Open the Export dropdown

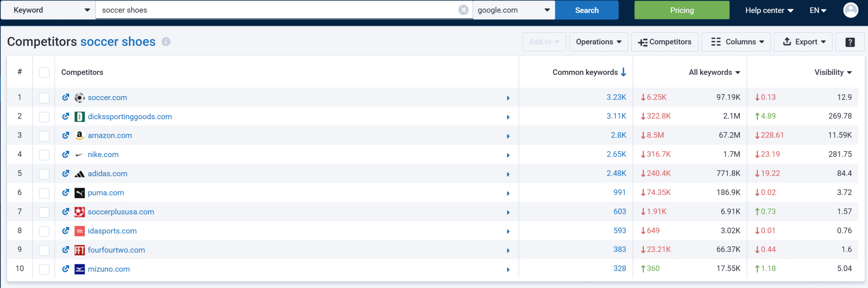(803, 42)
